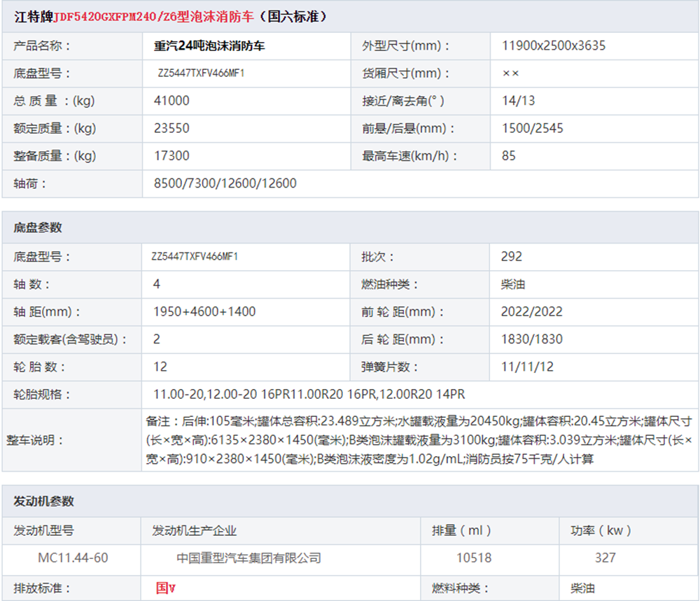
Task: Click the 发动机型号 column header
Action: 43,530
